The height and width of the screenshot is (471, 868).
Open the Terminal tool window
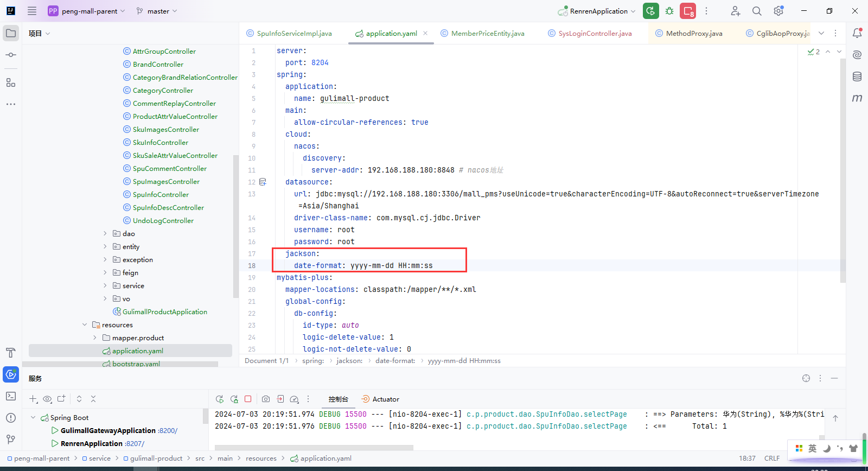(11, 396)
